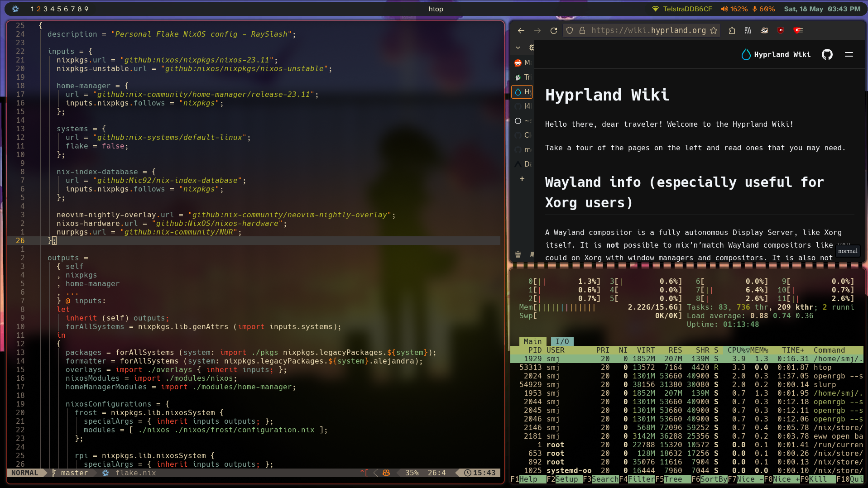
Task: Add a new sidebar tab
Action: pyautogui.click(x=522, y=179)
